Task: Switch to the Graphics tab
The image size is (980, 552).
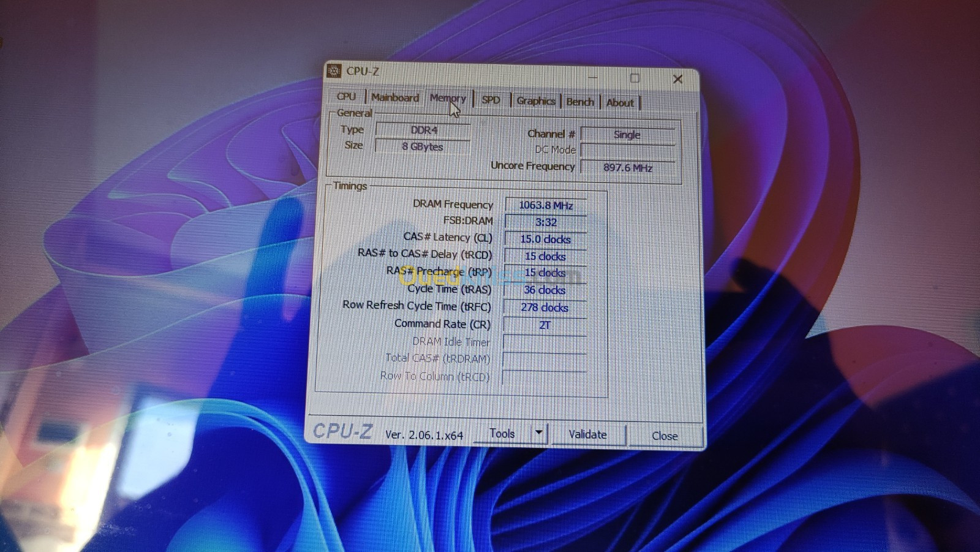Action: 536,101
